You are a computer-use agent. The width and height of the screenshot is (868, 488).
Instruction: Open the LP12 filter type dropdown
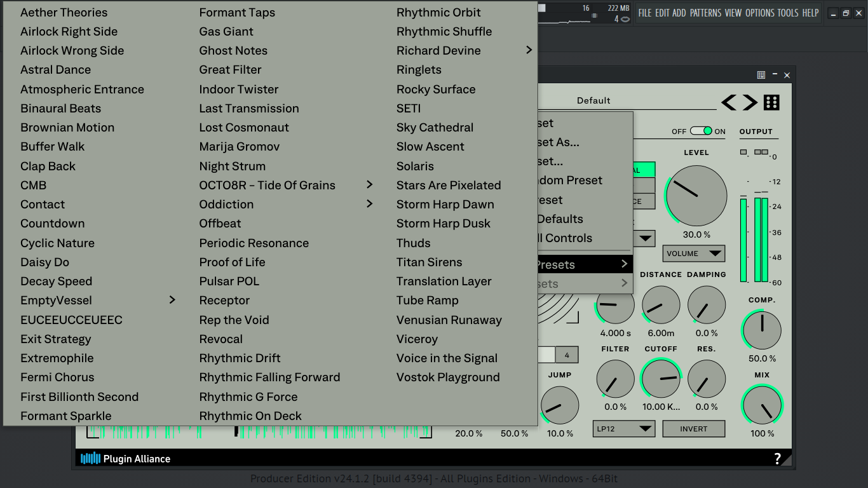click(624, 429)
